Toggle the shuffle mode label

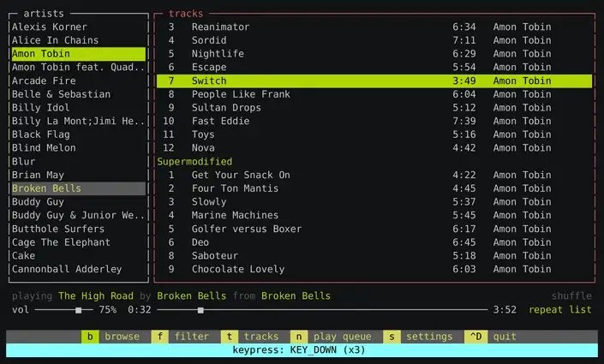571,295
